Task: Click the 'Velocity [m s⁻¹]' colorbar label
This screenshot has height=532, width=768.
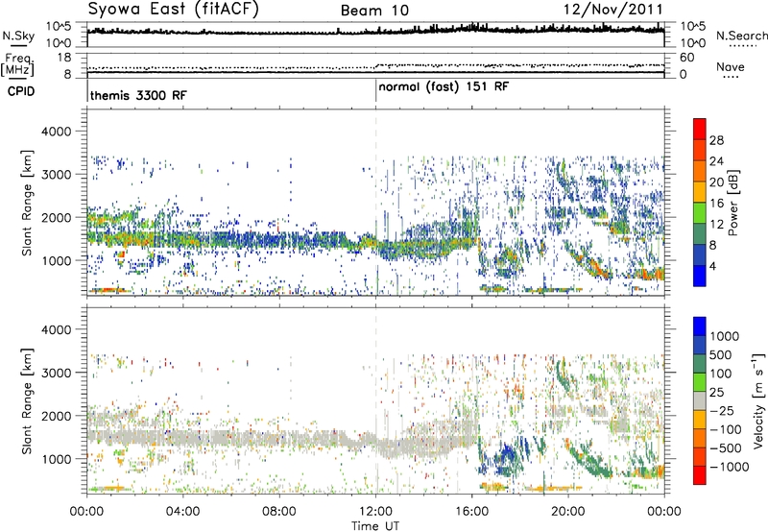Action: pos(758,400)
